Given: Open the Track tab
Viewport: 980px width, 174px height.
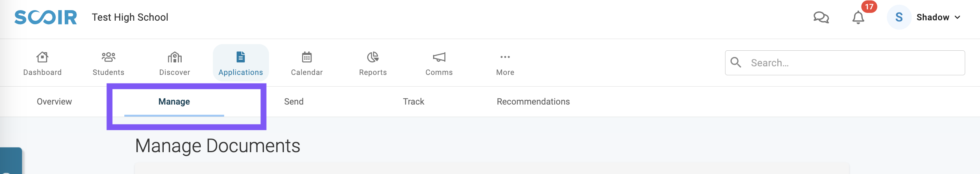Looking at the screenshot, I should tap(414, 101).
